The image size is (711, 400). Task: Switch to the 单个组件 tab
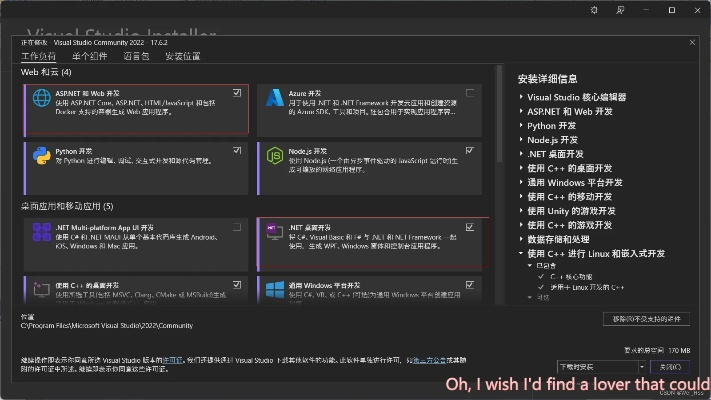click(x=90, y=56)
